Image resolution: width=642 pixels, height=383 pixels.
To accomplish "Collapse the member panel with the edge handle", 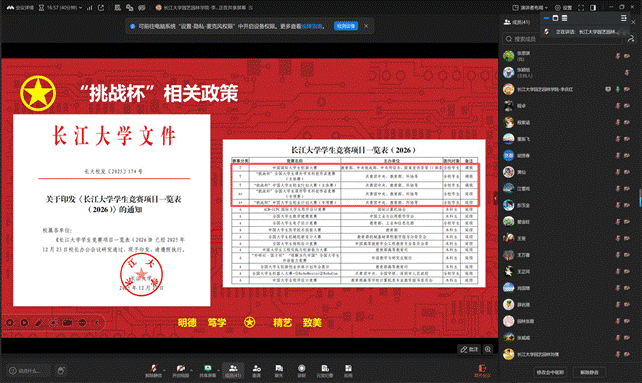I will 495,198.
